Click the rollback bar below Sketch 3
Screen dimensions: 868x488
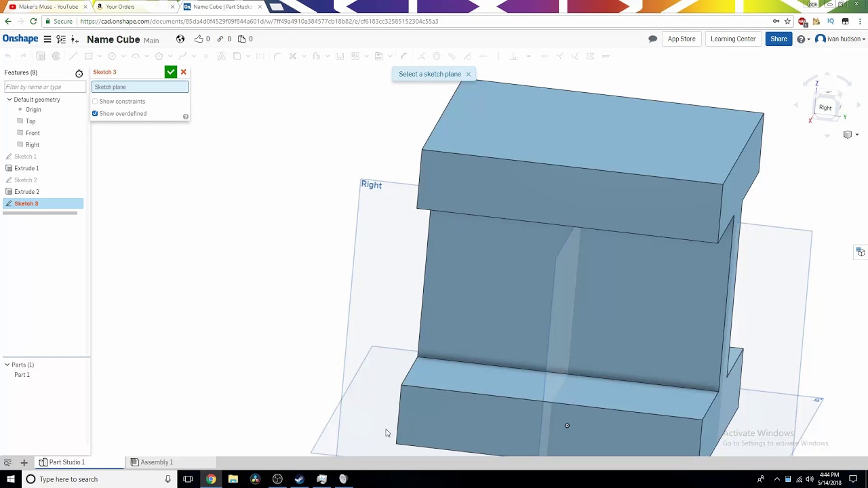pyautogui.click(x=40, y=213)
